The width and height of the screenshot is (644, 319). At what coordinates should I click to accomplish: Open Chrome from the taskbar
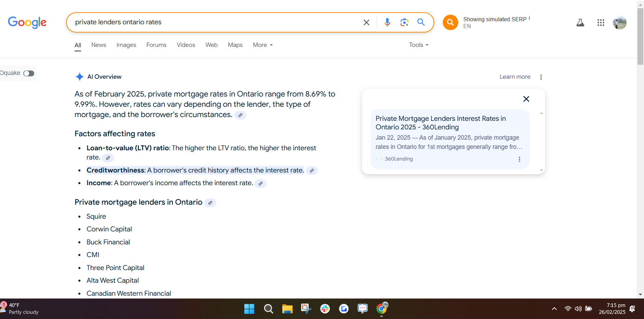382,309
